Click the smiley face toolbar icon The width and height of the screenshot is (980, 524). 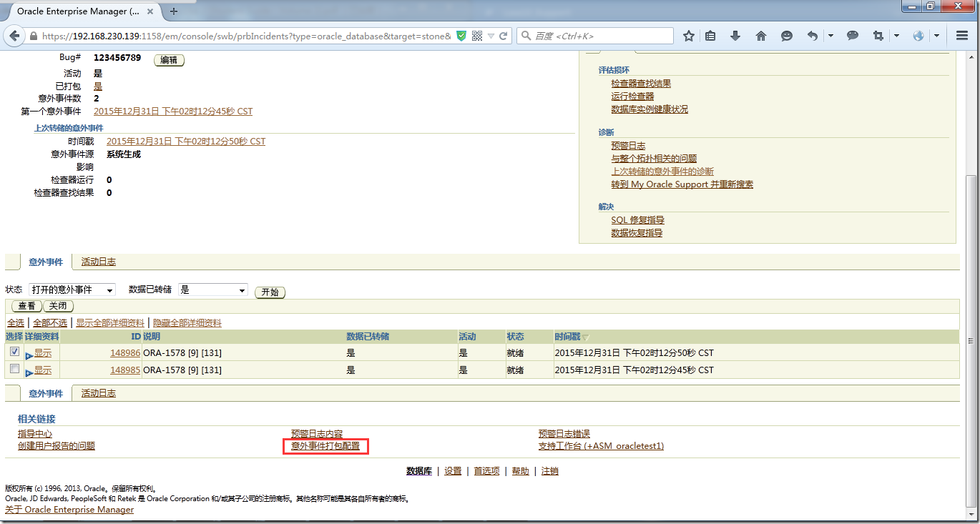pyautogui.click(x=787, y=36)
